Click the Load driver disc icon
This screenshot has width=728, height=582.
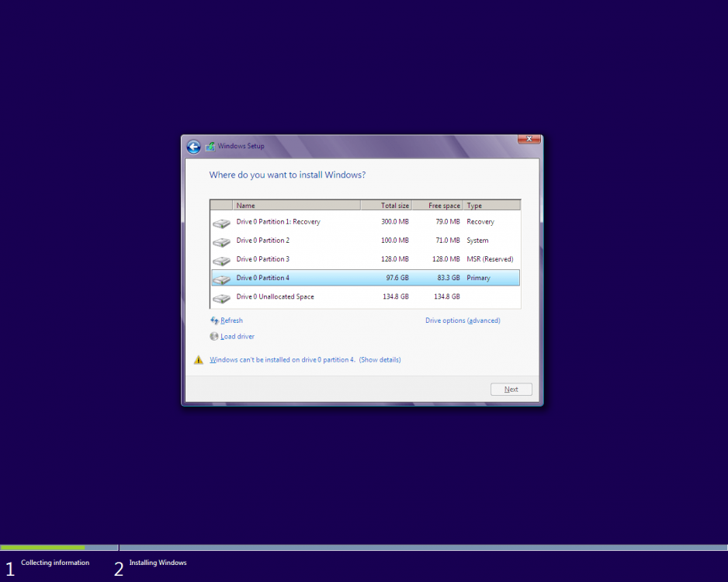(x=214, y=336)
